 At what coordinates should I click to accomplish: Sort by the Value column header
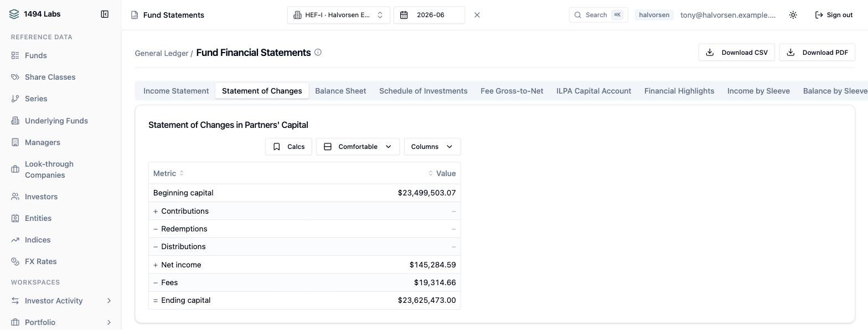coord(442,173)
